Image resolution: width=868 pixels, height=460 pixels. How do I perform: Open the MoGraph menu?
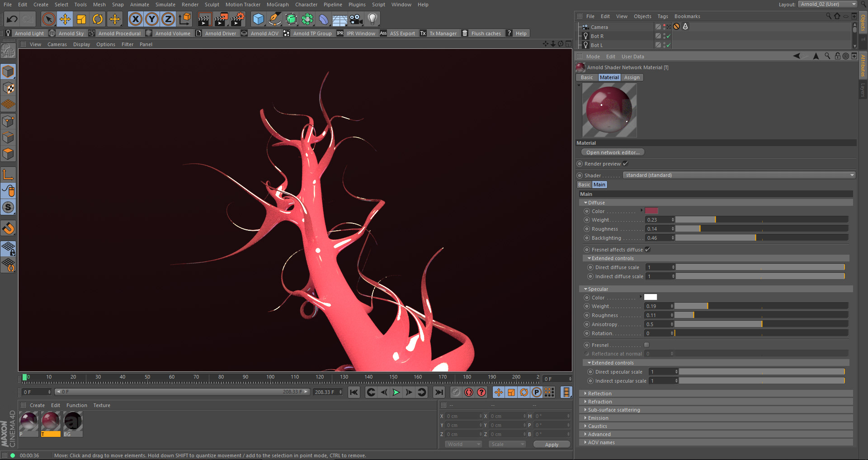pyautogui.click(x=277, y=5)
